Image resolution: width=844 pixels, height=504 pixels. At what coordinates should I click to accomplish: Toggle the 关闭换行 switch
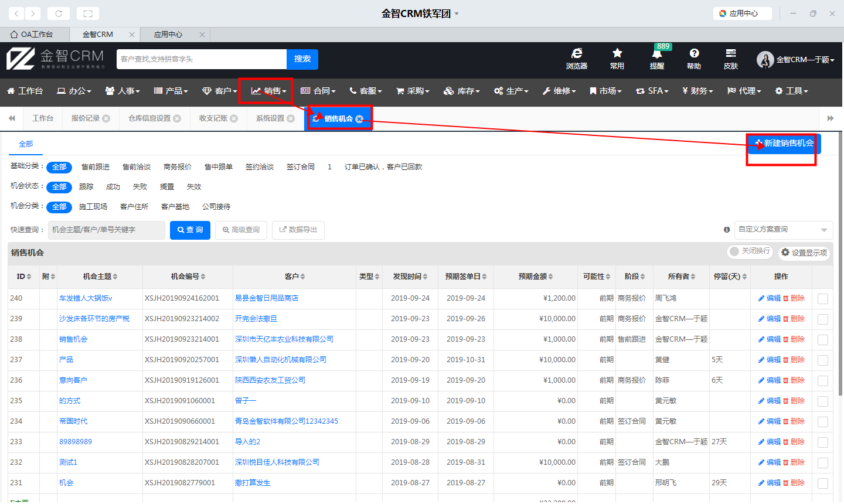click(750, 251)
